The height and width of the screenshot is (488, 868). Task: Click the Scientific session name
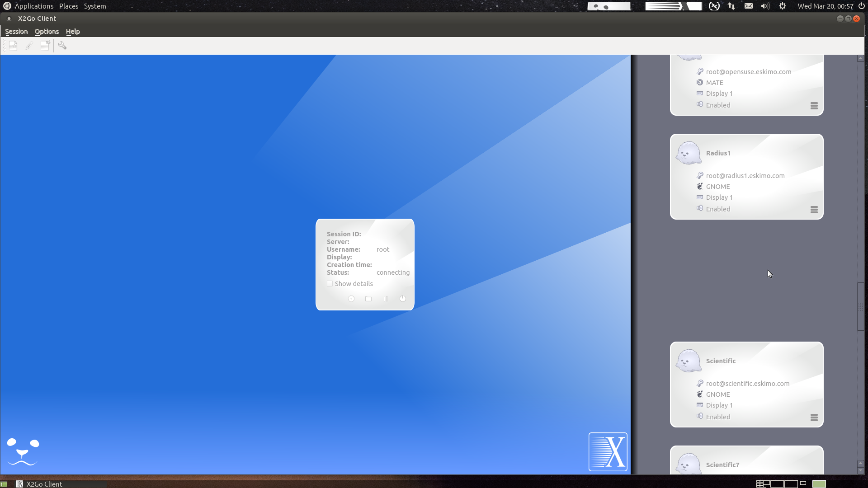(x=721, y=361)
